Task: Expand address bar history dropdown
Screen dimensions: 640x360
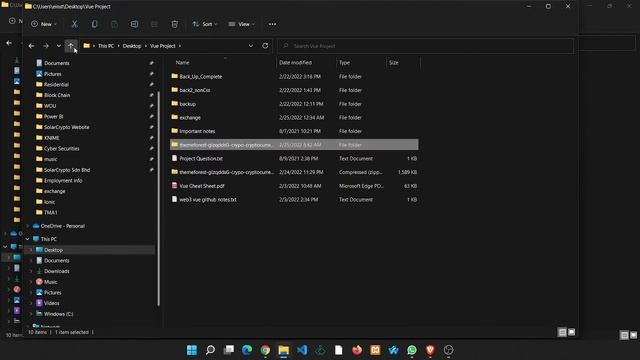Action: coord(251,46)
